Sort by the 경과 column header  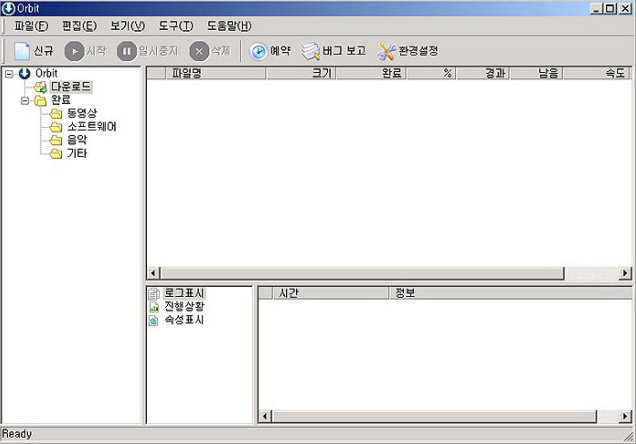point(483,73)
